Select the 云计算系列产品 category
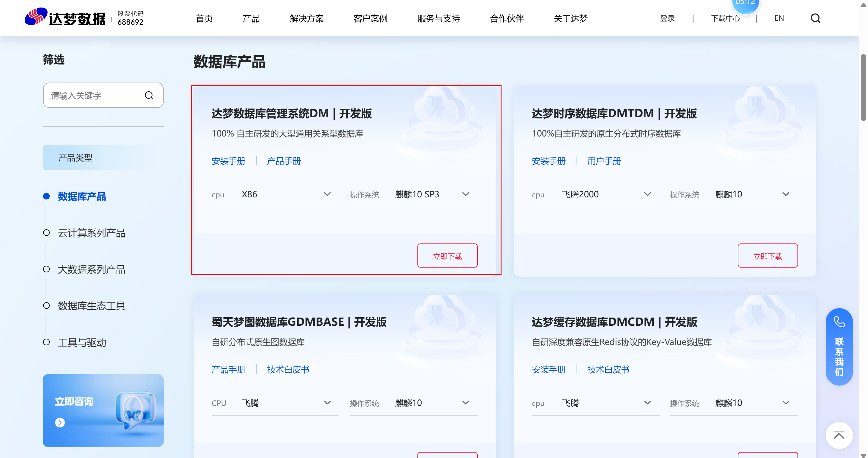 [x=91, y=233]
